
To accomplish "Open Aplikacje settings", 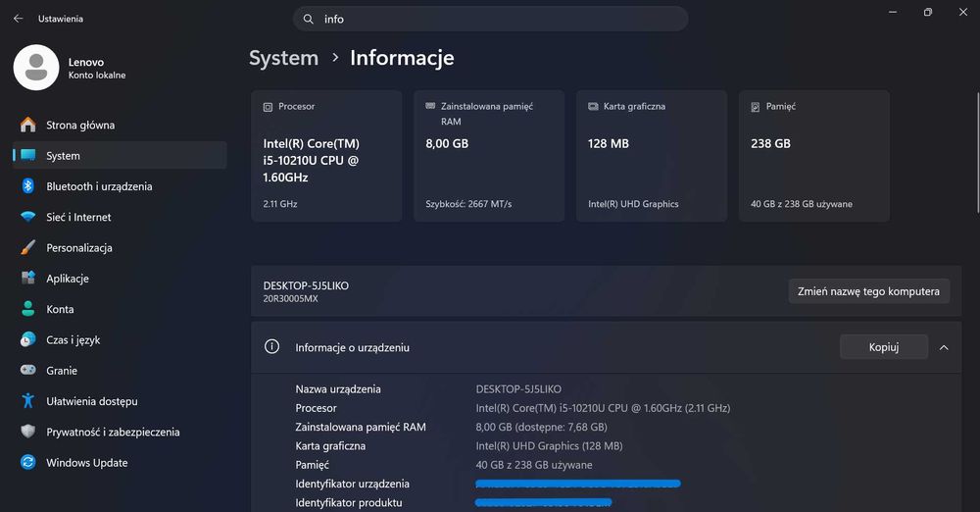I will (120, 278).
